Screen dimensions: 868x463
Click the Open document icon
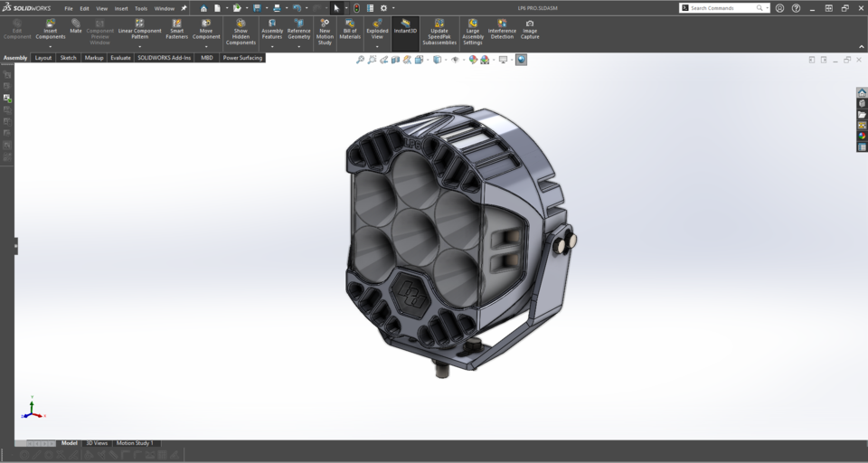[x=237, y=8]
